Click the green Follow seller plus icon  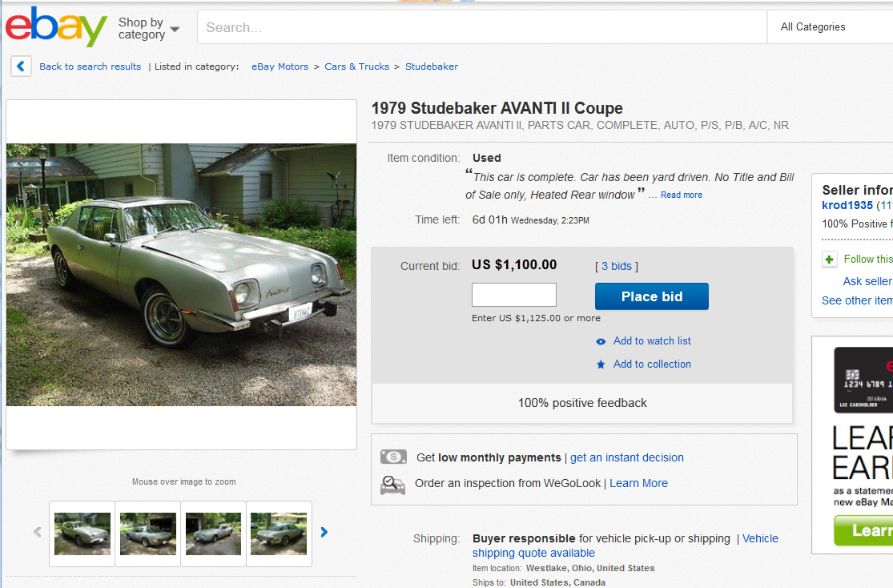(830, 260)
